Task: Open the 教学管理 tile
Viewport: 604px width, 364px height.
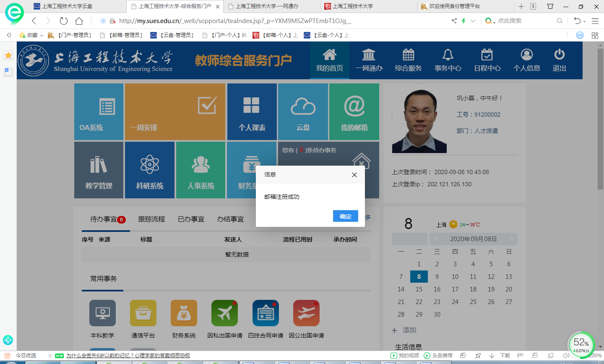Action: coord(99,170)
